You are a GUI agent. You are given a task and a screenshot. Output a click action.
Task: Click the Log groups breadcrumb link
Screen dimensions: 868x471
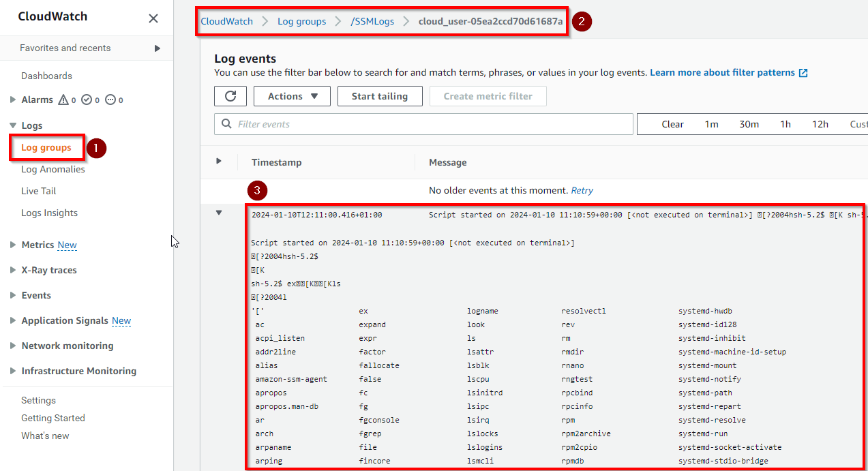point(301,21)
